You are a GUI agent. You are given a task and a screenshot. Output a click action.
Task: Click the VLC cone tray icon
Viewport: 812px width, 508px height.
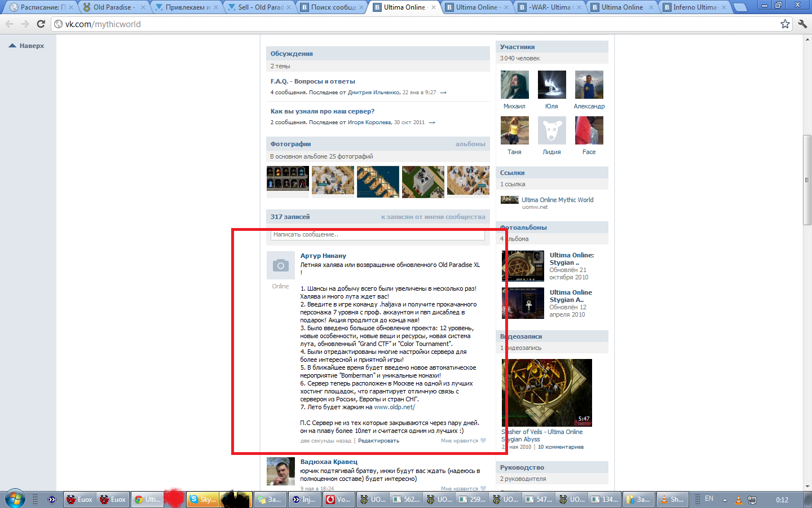pos(739,500)
